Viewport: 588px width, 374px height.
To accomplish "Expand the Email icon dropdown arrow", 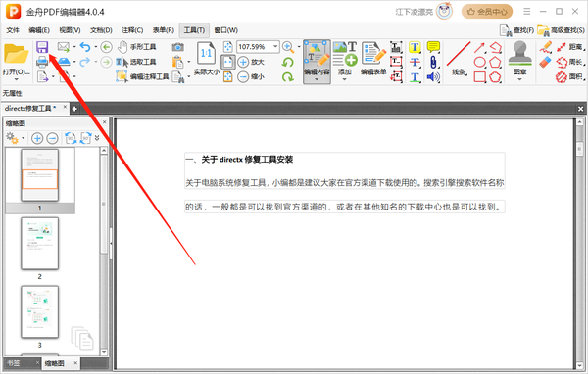I will pos(74,47).
